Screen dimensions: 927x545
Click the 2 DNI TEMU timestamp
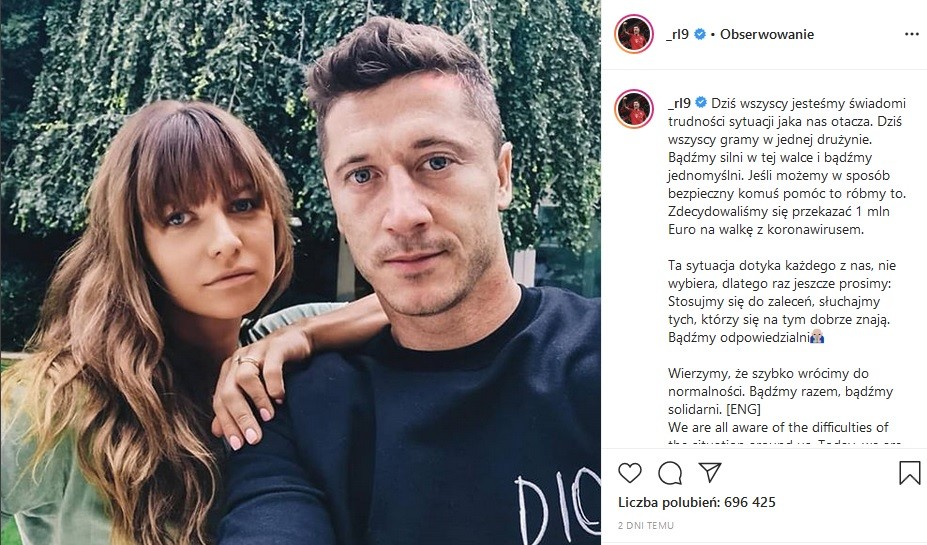(x=646, y=525)
